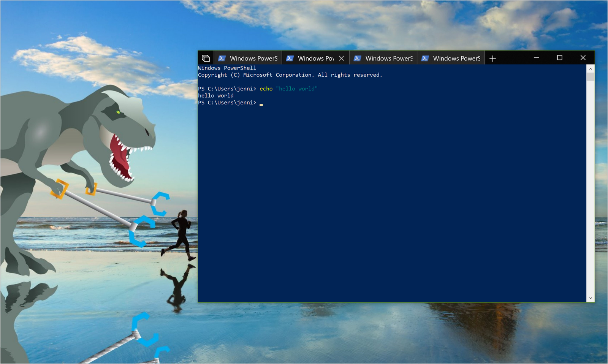This screenshot has width=608, height=364.
Task: Click the vertical scrollbar thumb
Action: [590, 77]
